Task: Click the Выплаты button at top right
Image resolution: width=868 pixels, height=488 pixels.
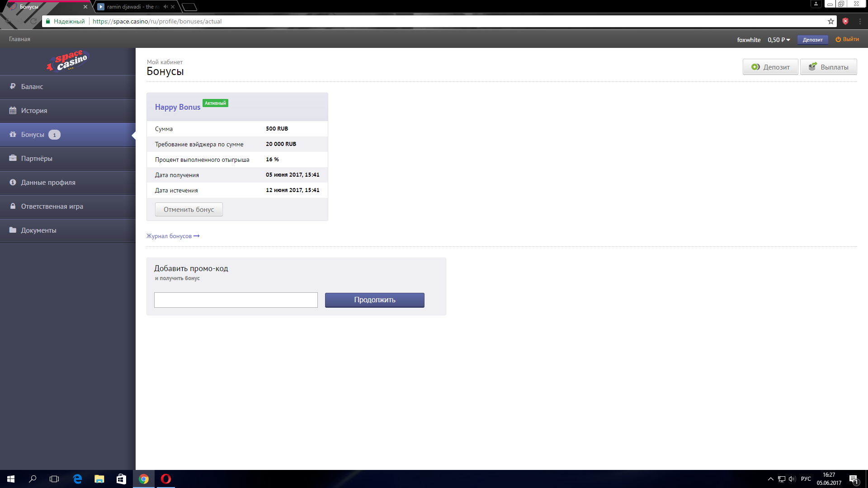Action: click(x=828, y=67)
